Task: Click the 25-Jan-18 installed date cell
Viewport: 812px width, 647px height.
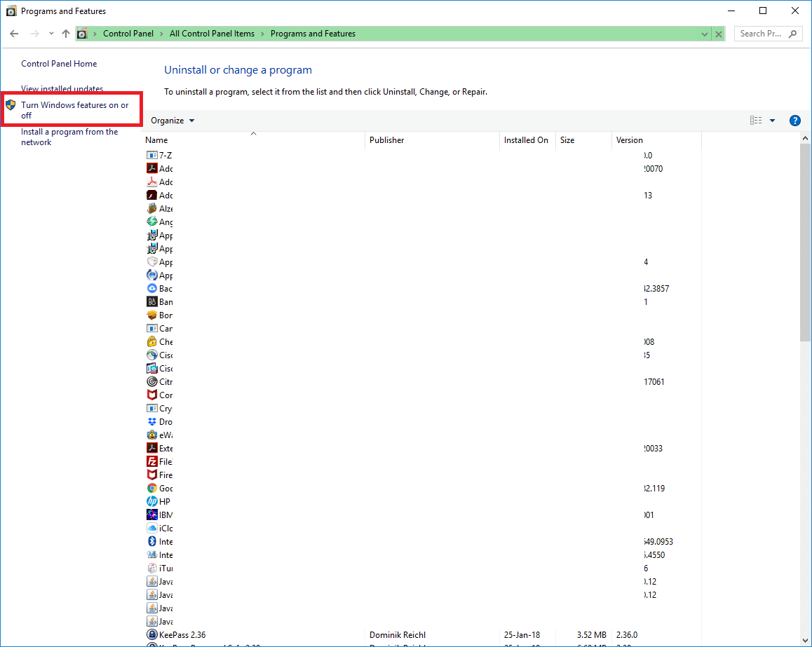Action: [522, 634]
